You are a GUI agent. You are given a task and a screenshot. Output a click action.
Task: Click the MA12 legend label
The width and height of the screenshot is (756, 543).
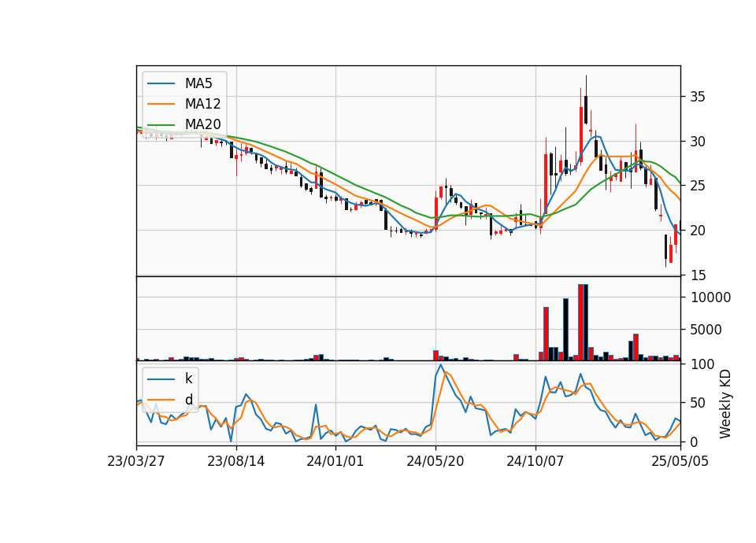[x=202, y=104]
